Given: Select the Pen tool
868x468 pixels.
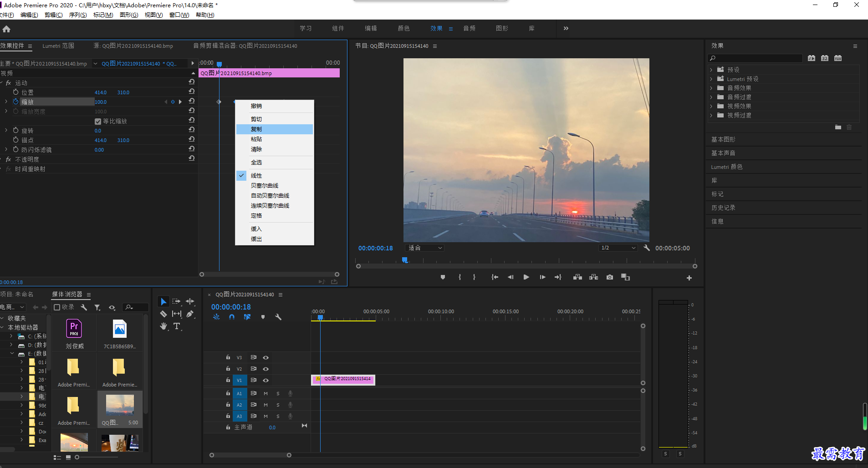Looking at the screenshot, I should pyautogui.click(x=190, y=314).
